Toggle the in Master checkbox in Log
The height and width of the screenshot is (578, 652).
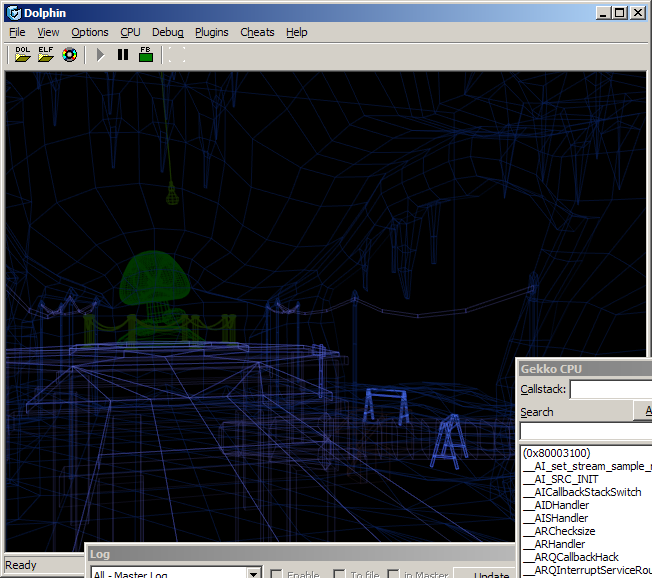pos(393,574)
